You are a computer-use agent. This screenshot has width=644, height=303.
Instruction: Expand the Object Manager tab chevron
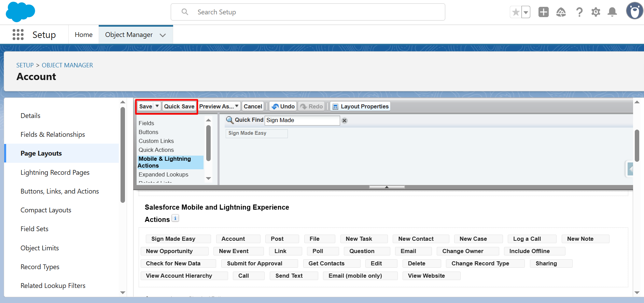click(x=163, y=35)
